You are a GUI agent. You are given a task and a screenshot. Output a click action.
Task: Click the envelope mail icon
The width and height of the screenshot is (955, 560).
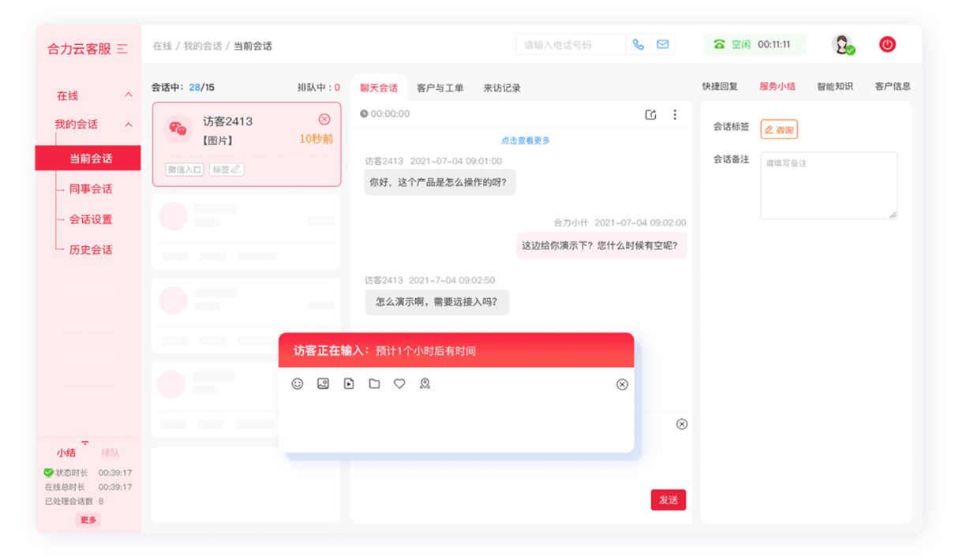coord(663,45)
